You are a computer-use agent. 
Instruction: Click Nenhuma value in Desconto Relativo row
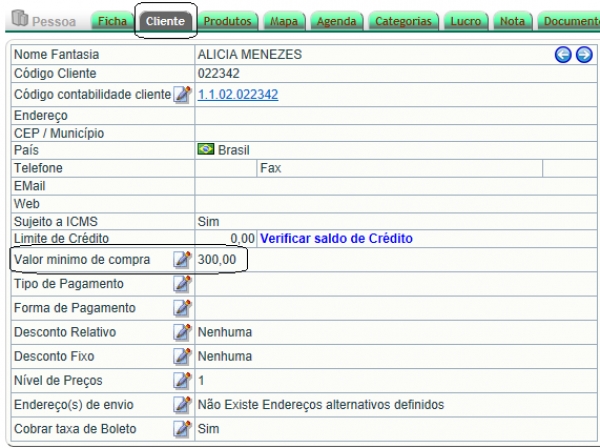click(x=225, y=332)
